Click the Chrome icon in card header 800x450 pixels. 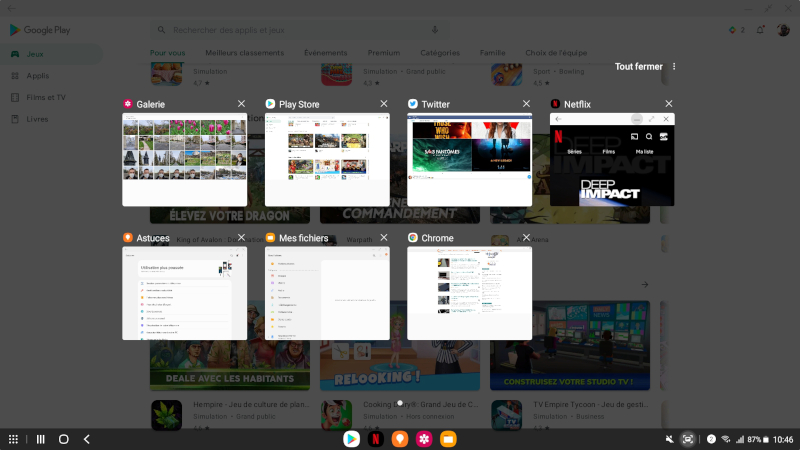coord(413,238)
